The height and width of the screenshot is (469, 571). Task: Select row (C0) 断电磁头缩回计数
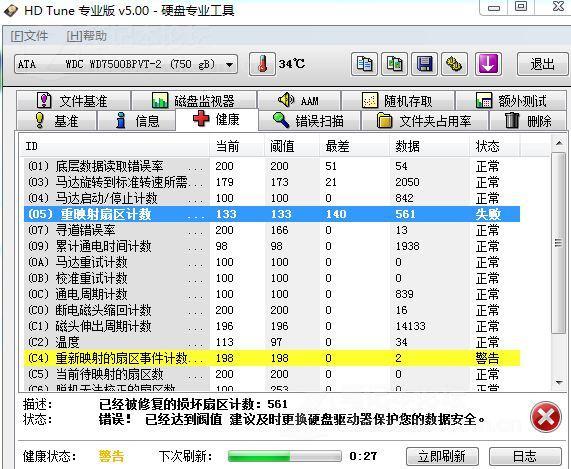coord(272,310)
